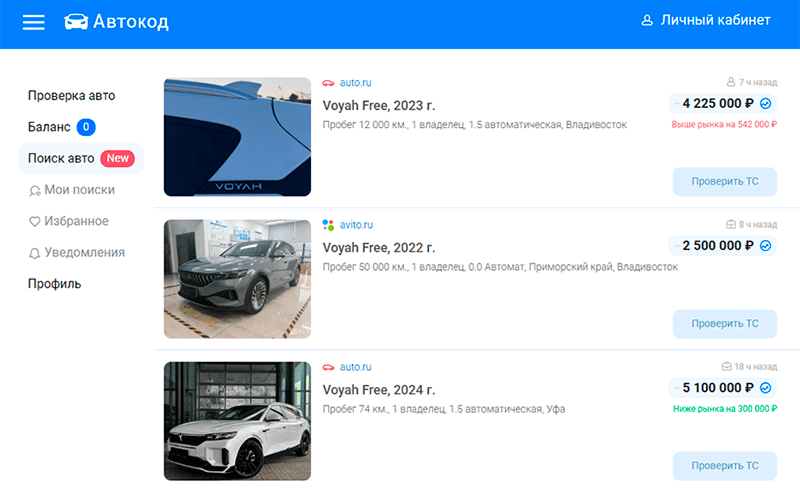
Task: Click the Выше рынка на 542 000 ₽ note
Action: click(x=724, y=124)
